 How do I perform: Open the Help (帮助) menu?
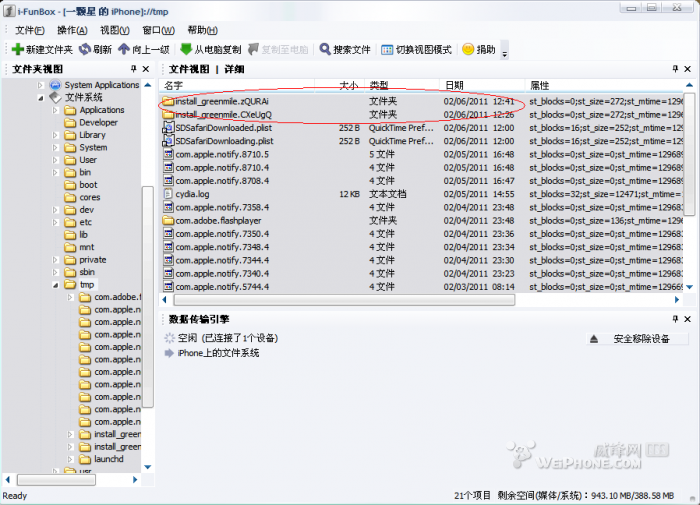click(x=202, y=30)
